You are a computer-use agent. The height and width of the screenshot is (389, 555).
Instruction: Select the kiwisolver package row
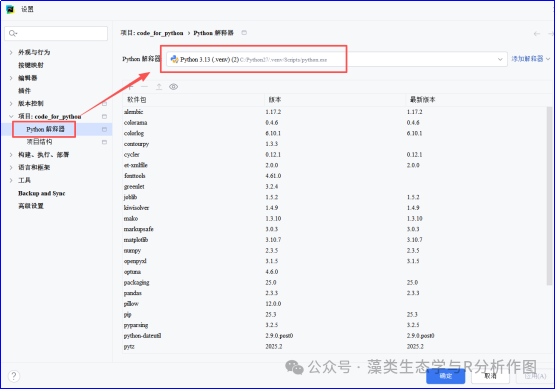coord(334,207)
